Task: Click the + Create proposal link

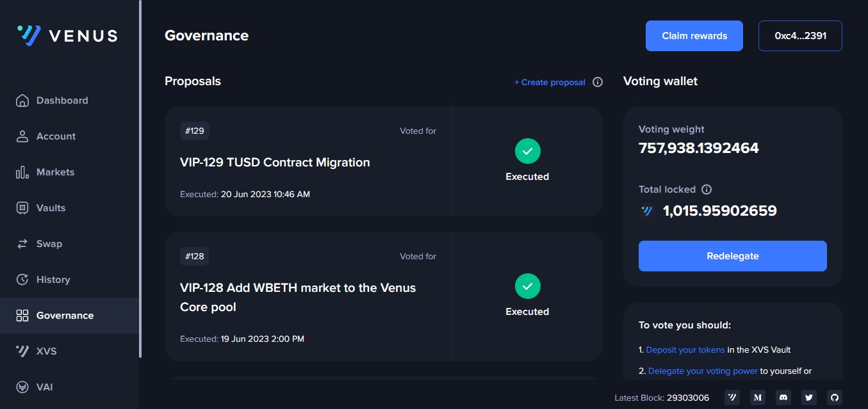Action: coord(550,82)
